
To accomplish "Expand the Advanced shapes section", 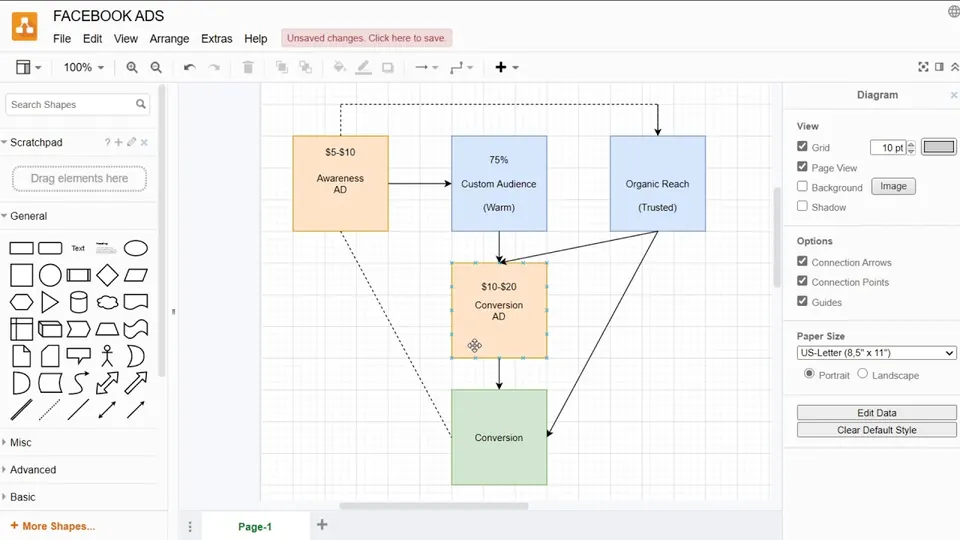I will [x=32, y=470].
